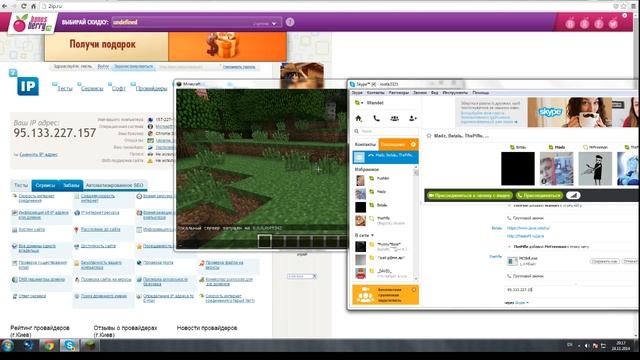The width and height of the screenshot is (640, 360).
Task: Click the question mark icon in purple banner
Action: coord(290,22)
